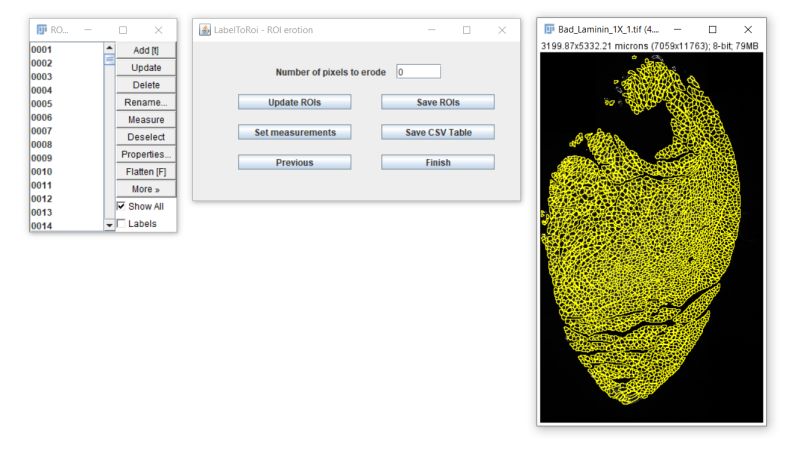Click the yellow ROI overlay image canvas
This screenshot has height=454, width=800.
click(652, 237)
